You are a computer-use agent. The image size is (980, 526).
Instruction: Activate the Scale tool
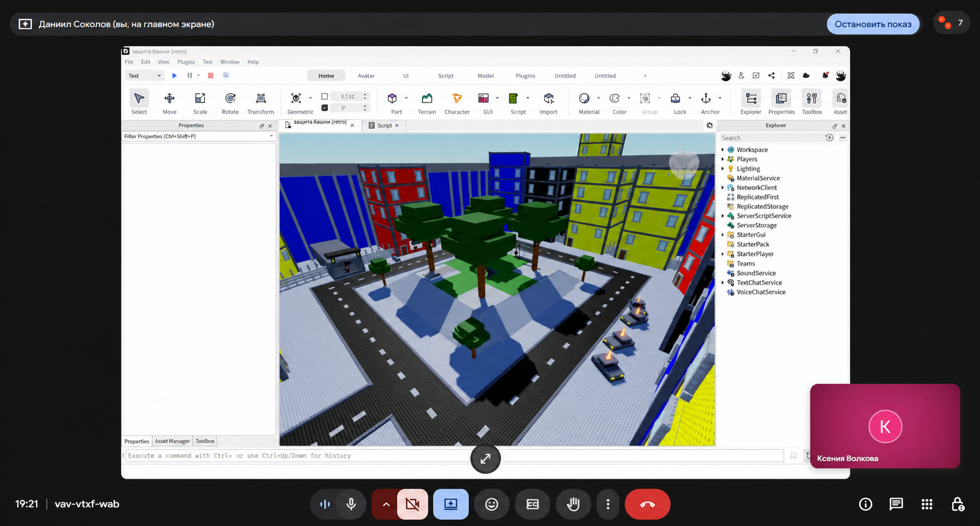(x=200, y=102)
